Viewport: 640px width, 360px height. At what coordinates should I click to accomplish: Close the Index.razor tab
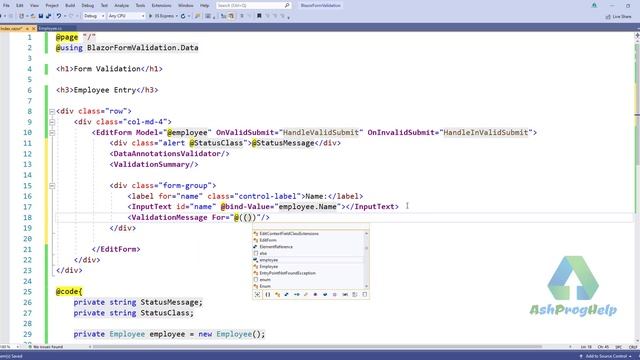(33, 28)
